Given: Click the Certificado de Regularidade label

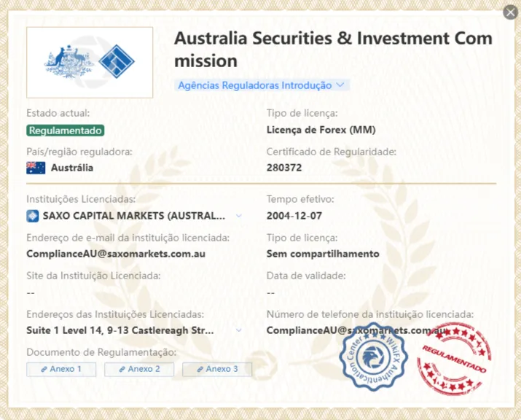Looking at the screenshot, I should [332, 152].
